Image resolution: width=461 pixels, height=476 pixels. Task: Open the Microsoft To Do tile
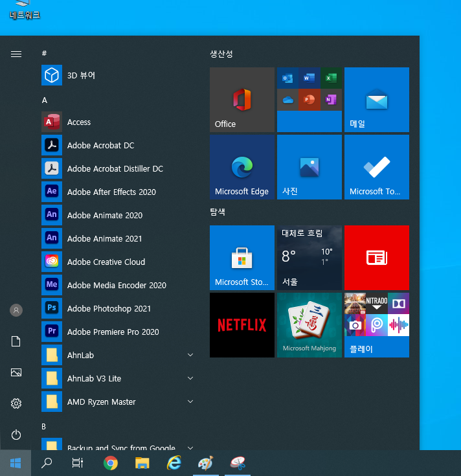point(377,167)
